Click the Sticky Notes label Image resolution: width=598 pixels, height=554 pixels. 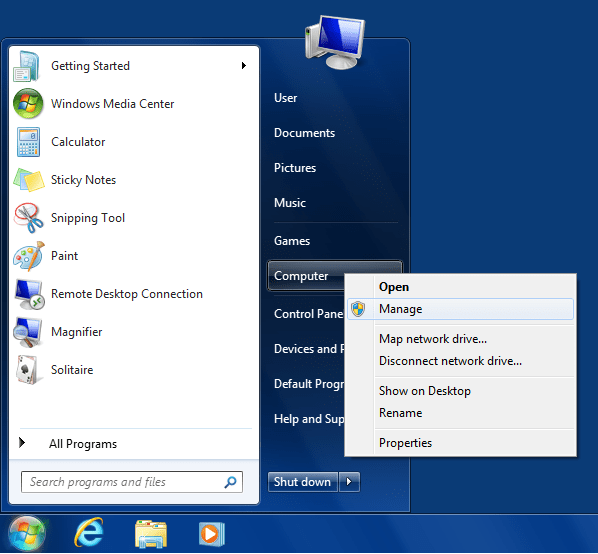pyautogui.click(x=83, y=180)
